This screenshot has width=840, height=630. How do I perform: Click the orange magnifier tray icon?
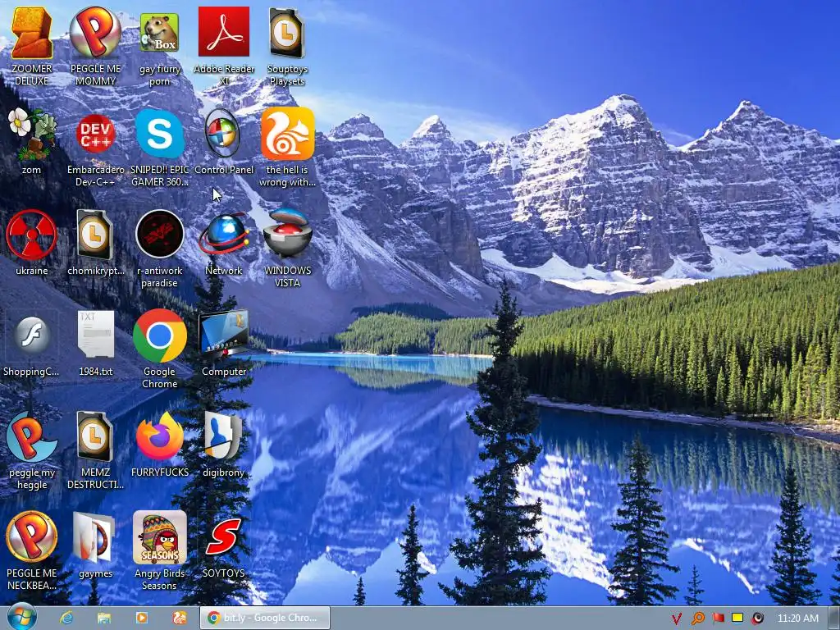pyautogui.click(x=697, y=619)
